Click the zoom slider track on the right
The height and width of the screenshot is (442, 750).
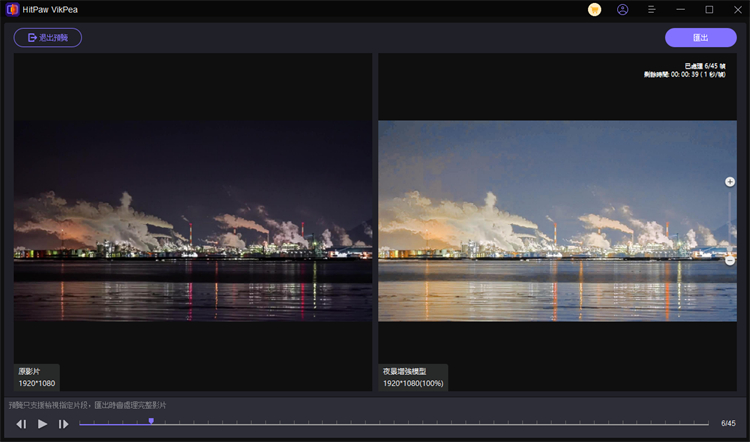[x=729, y=221]
